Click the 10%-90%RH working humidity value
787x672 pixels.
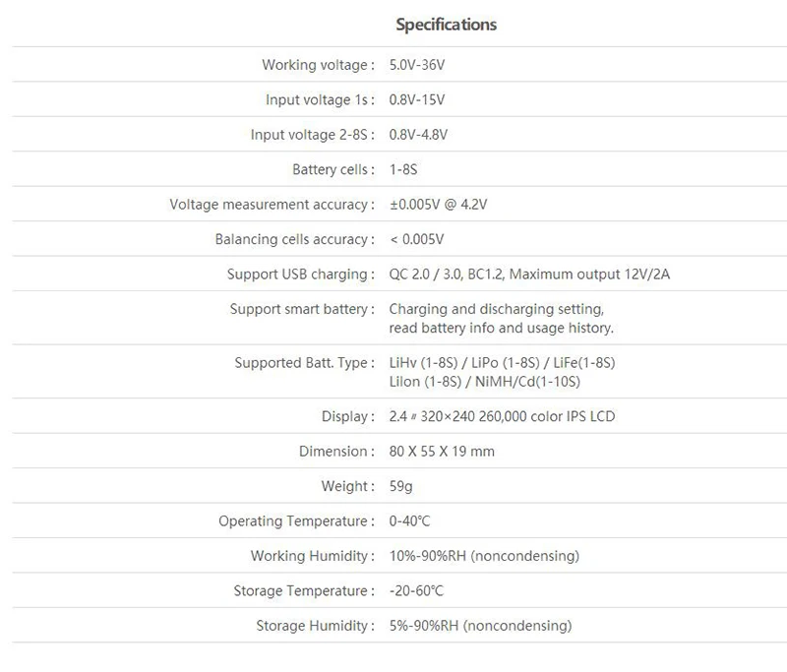[484, 556]
